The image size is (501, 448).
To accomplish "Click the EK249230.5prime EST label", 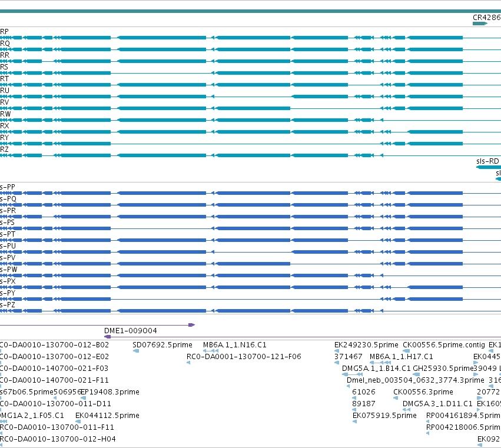I will click(366, 345).
